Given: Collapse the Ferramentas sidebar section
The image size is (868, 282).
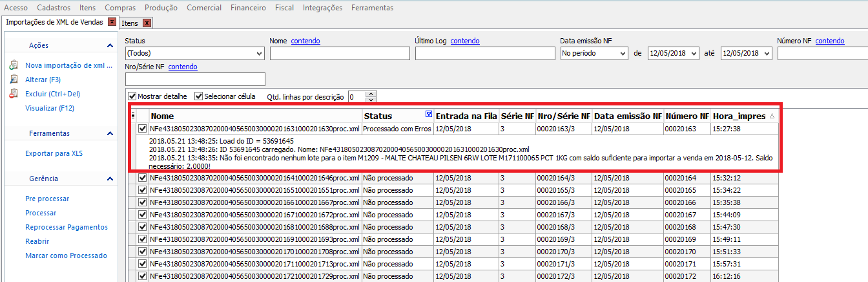Looking at the screenshot, I should coord(110,134).
